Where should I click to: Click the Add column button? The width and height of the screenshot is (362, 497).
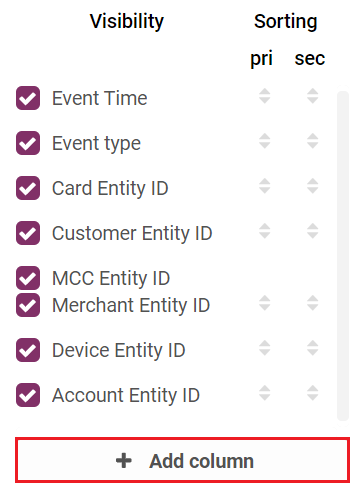(x=182, y=460)
